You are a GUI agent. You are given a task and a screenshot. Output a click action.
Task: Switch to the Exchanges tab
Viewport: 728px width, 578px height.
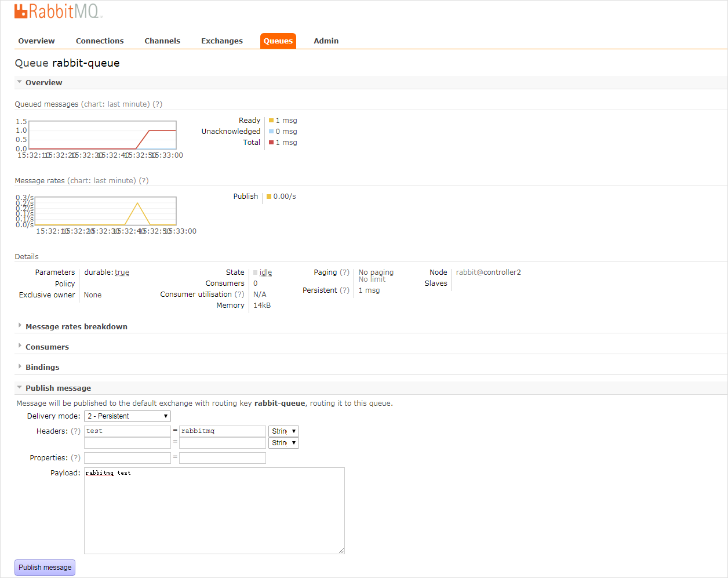pyautogui.click(x=222, y=41)
